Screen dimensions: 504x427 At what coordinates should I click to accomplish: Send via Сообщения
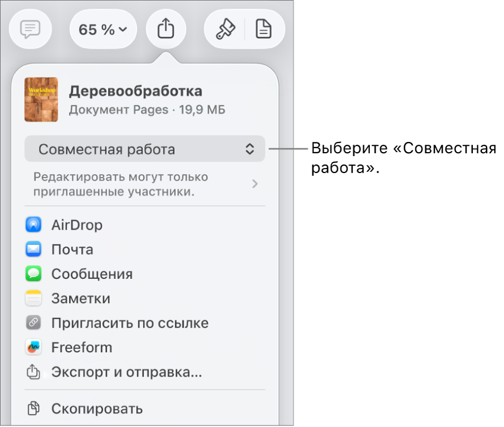[92, 274]
